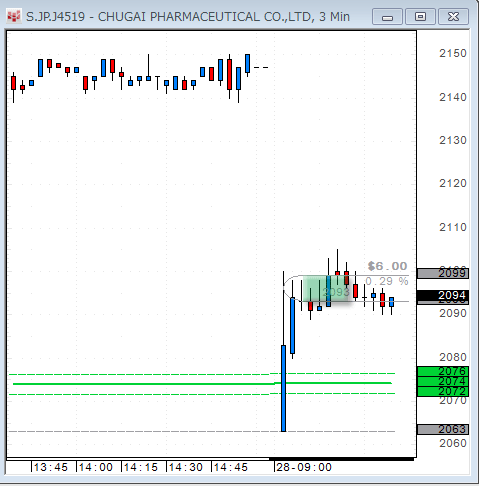Click the tall blue opening candle at 09:00
The image size is (479, 486).
[x=283, y=388]
